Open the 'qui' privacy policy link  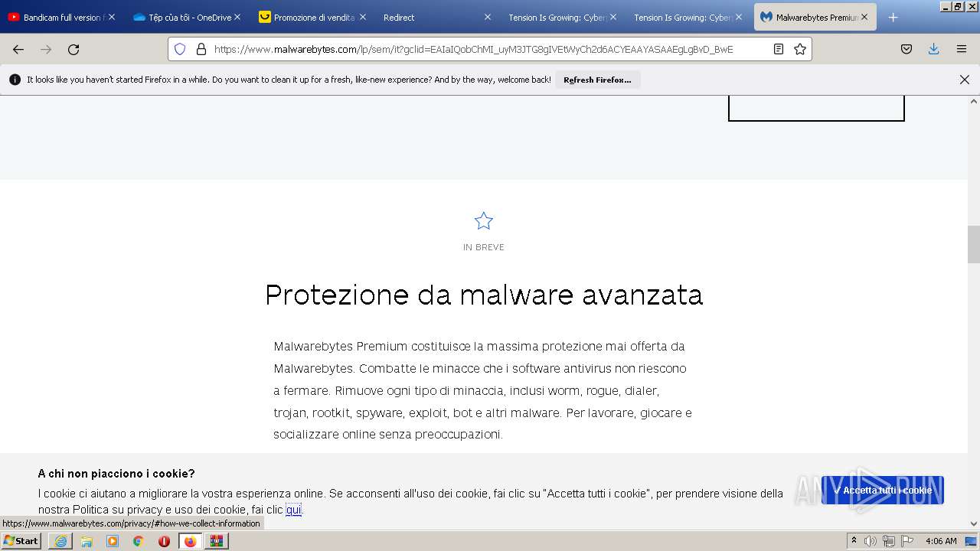tap(293, 510)
